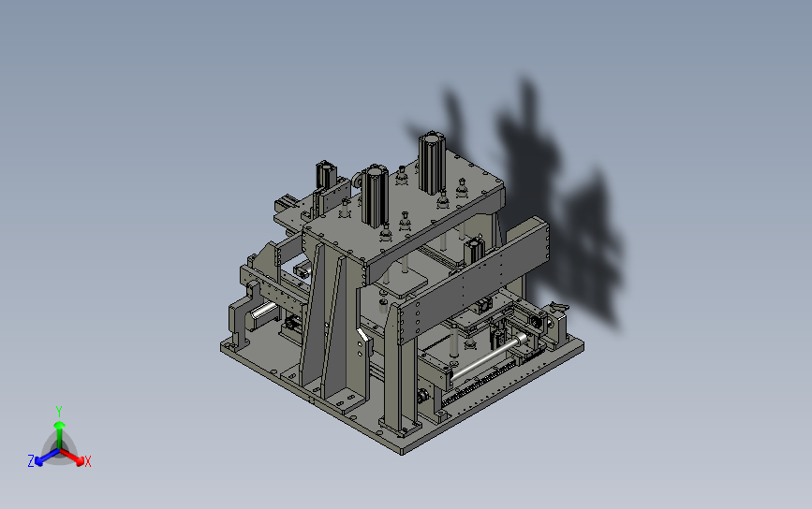The width and height of the screenshot is (812, 509).
Task: Select the wide horizontal crossbeam plate with bolt holes
Action: point(474,282)
